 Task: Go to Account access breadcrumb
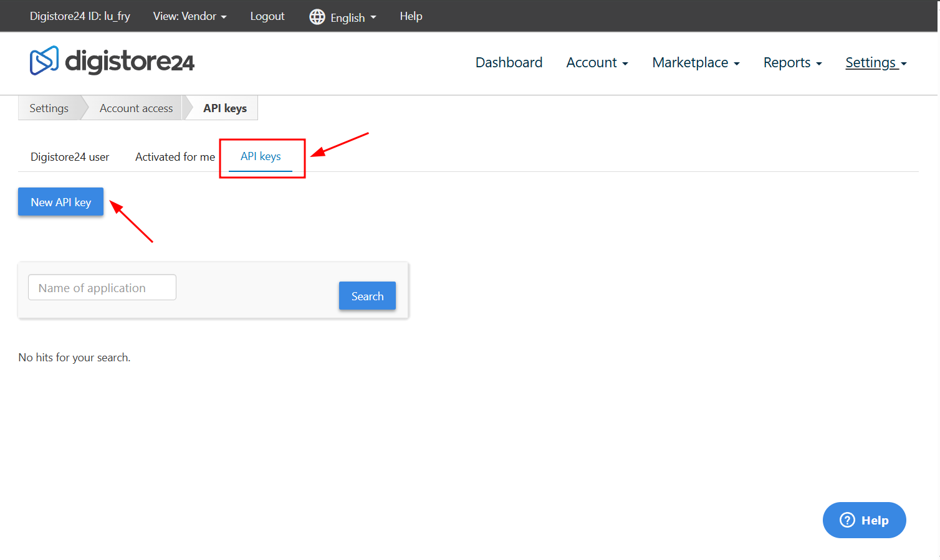point(137,108)
